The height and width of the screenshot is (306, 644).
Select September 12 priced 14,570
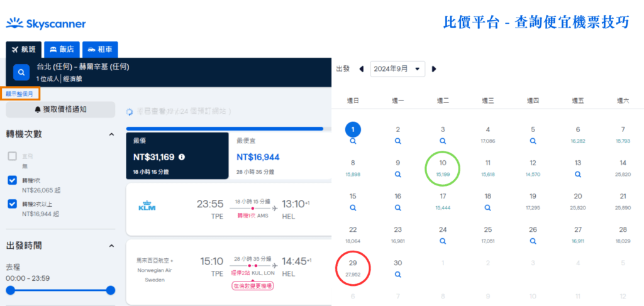click(x=533, y=168)
